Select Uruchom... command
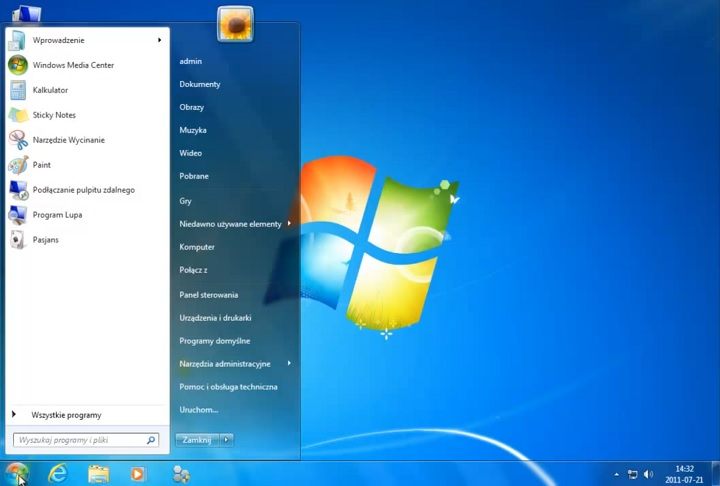 pos(199,410)
